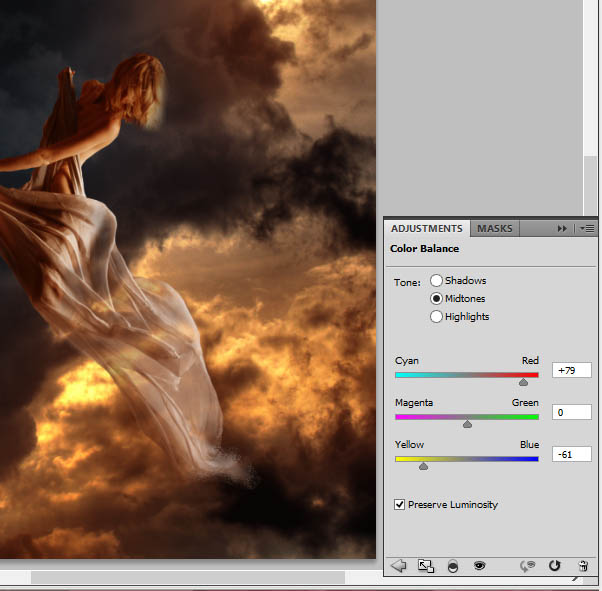This screenshot has height=591, width=602.
Task: Click the view previous state icon
Action: [x=528, y=566]
